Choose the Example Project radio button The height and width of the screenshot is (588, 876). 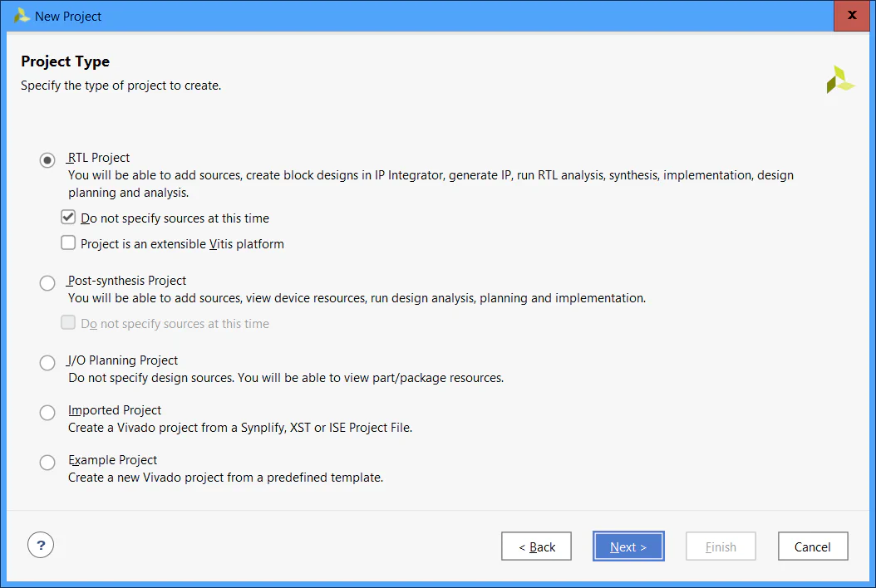(x=48, y=463)
